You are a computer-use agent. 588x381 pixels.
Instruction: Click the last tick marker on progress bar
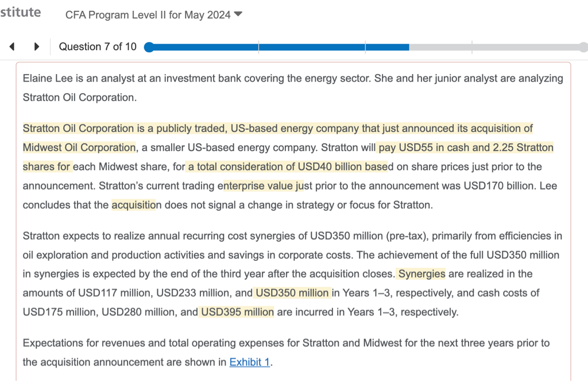471,47
